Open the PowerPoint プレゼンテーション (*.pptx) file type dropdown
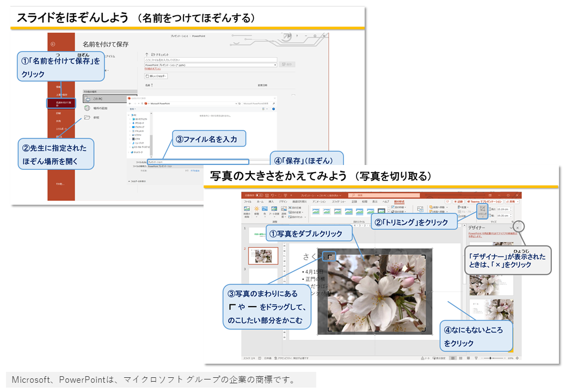566x392 pixels. [x=275, y=65]
